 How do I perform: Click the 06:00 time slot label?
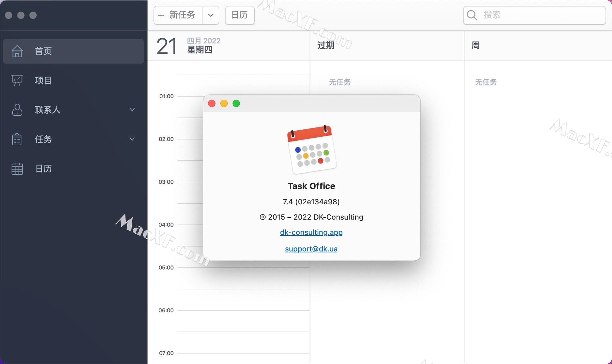pyautogui.click(x=166, y=310)
